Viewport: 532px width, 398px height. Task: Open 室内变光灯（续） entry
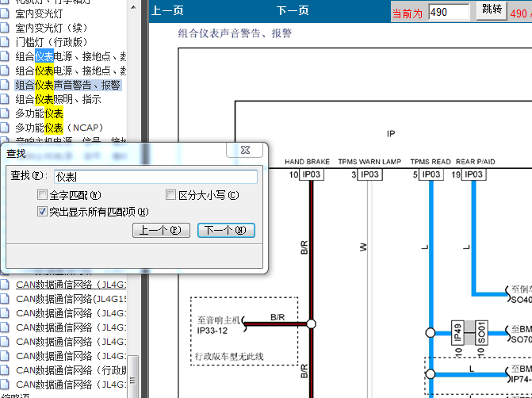coord(53,28)
